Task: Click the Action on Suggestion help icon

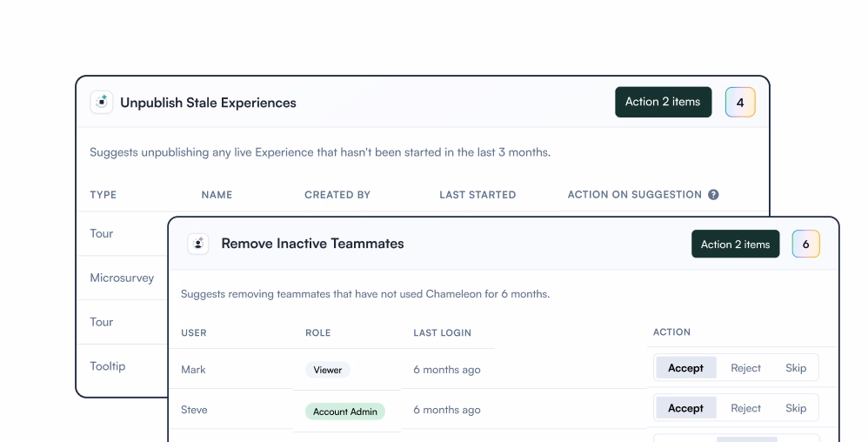Action: pyautogui.click(x=713, y=195)
